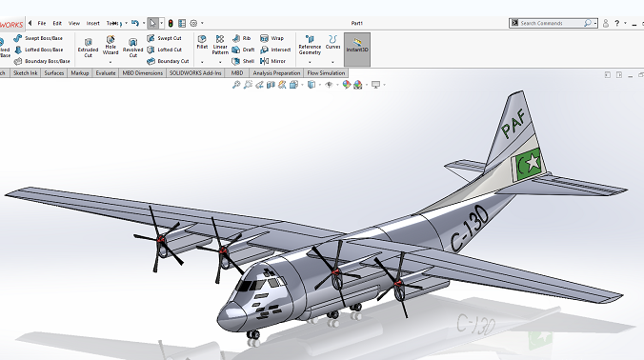Select the Boundary Boss/Base tool

[x=42, y=61]
